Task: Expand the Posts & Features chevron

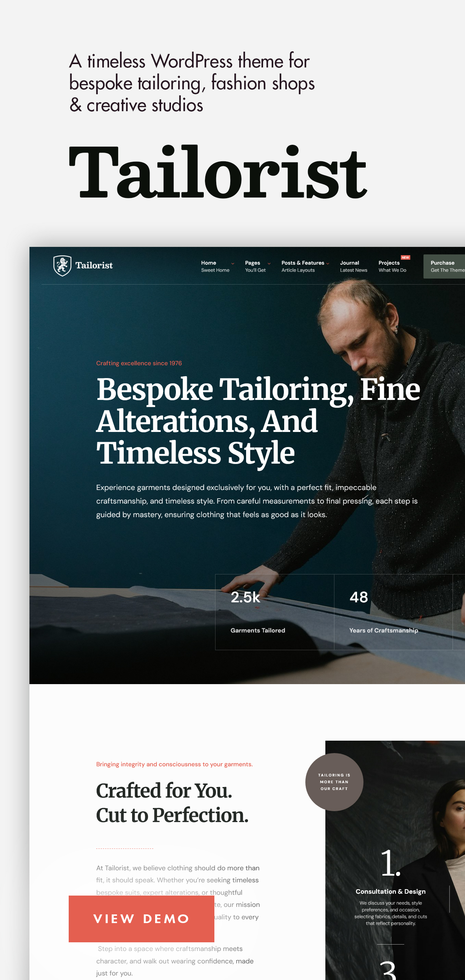Action: coord(328,263)
